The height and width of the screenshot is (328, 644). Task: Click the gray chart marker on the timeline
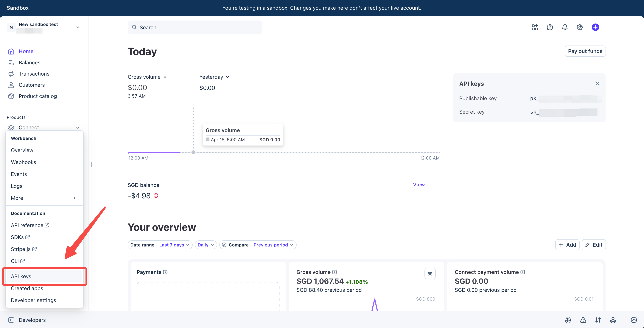click(193, 152)
